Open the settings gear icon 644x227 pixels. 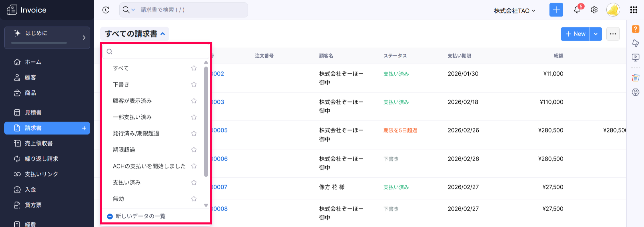coord(594,10)
